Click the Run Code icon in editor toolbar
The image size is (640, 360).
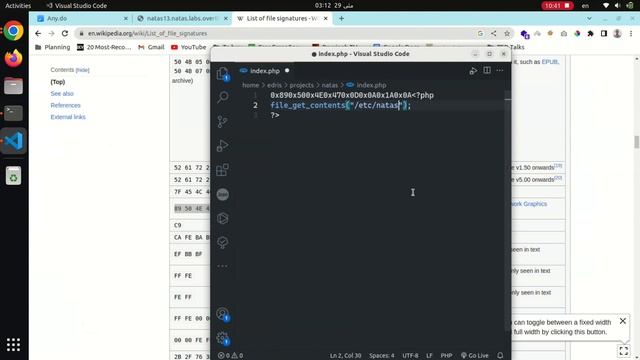pos(473,71)
